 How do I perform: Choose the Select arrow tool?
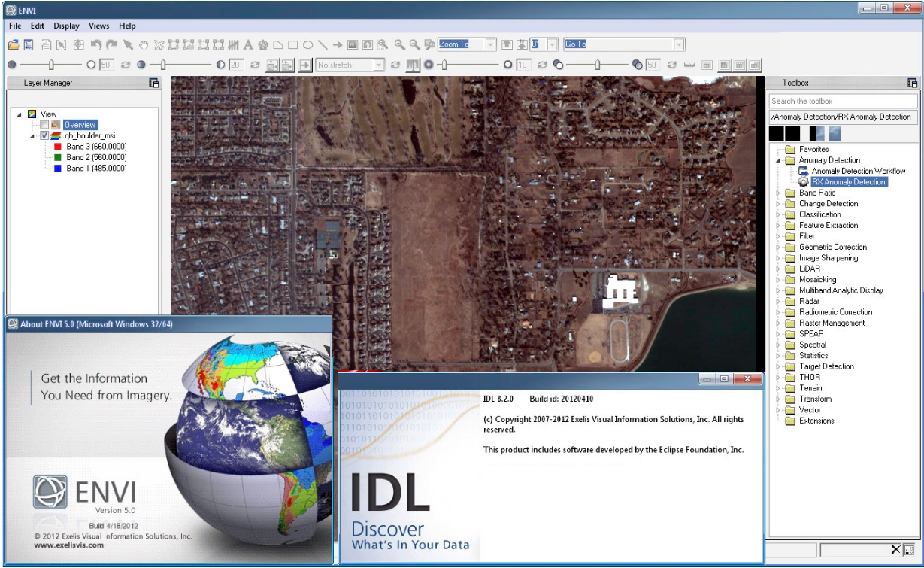point(128,44)
